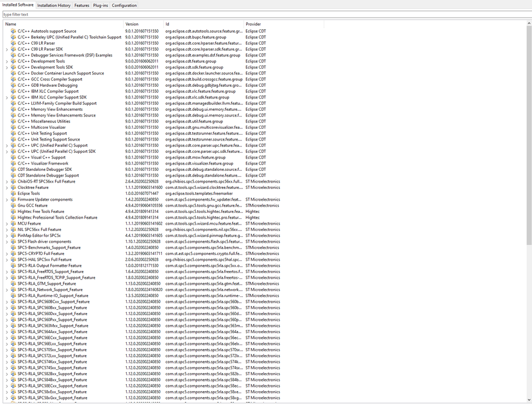Screen dimensions: 532x405
Task: Click the icon next to C/C++ IBM XLC Compiler Support
Action: (x=13, y=91)
